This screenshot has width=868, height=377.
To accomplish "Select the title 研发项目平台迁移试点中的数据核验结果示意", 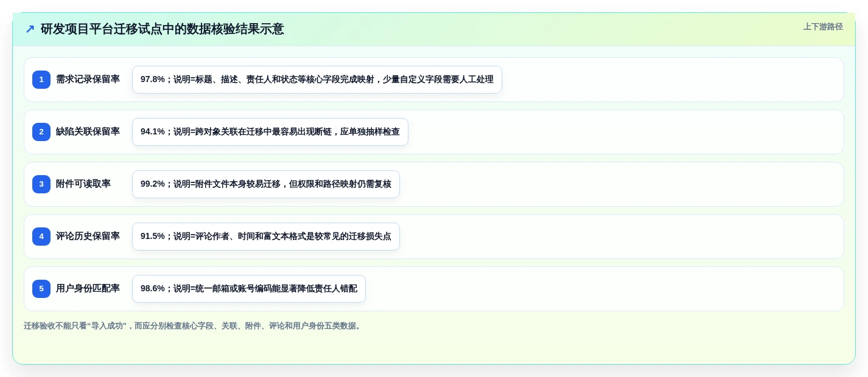I will 162,29.
